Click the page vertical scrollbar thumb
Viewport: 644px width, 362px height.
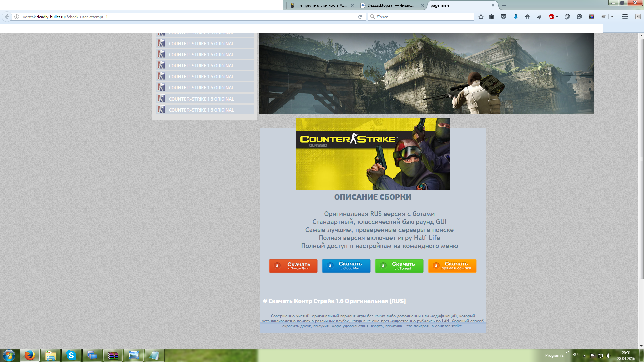pyautogui.click(x=641, y=159)
